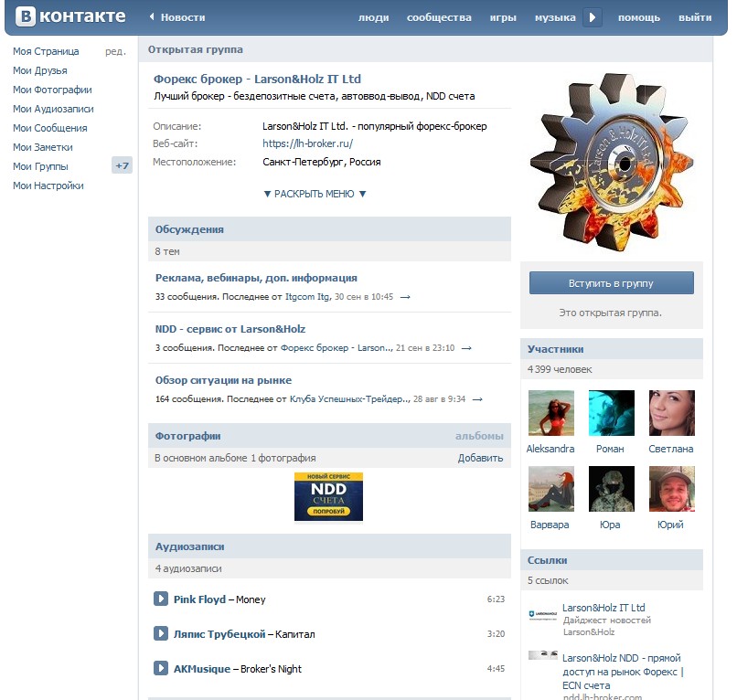Click Добавить photo link
This screenshot has width=737, height=700.
point(480,458)
